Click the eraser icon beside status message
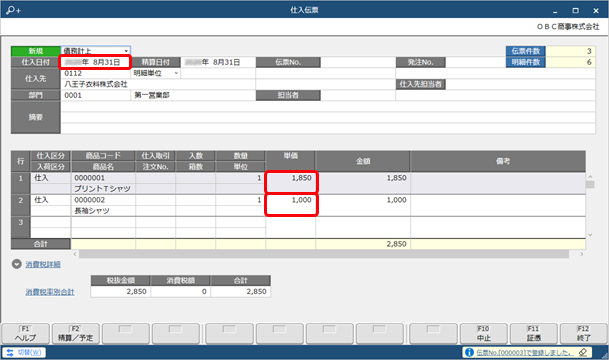 (x=583, y=352)
